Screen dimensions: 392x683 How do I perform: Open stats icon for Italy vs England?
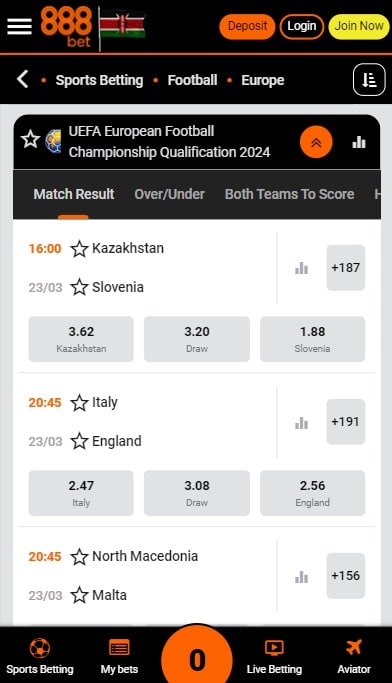(301, 422)
